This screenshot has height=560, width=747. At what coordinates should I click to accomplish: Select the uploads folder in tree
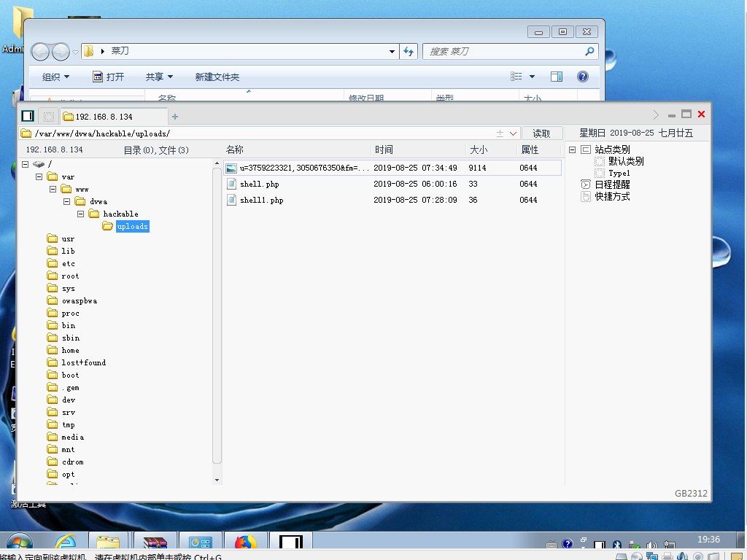[x=133, y=226]
